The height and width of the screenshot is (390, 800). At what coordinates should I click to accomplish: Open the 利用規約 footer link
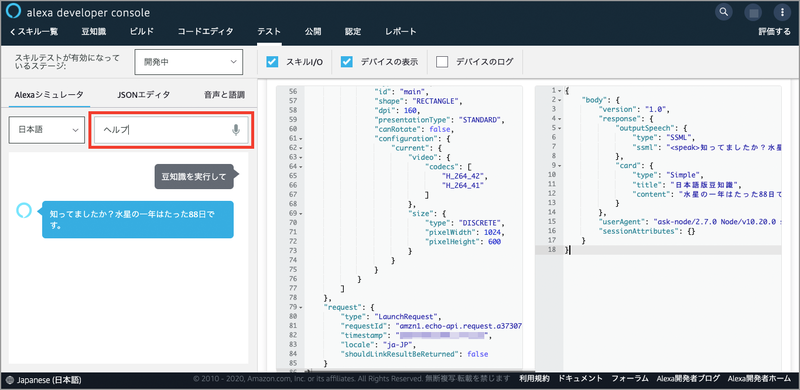[x=535, y=379]
